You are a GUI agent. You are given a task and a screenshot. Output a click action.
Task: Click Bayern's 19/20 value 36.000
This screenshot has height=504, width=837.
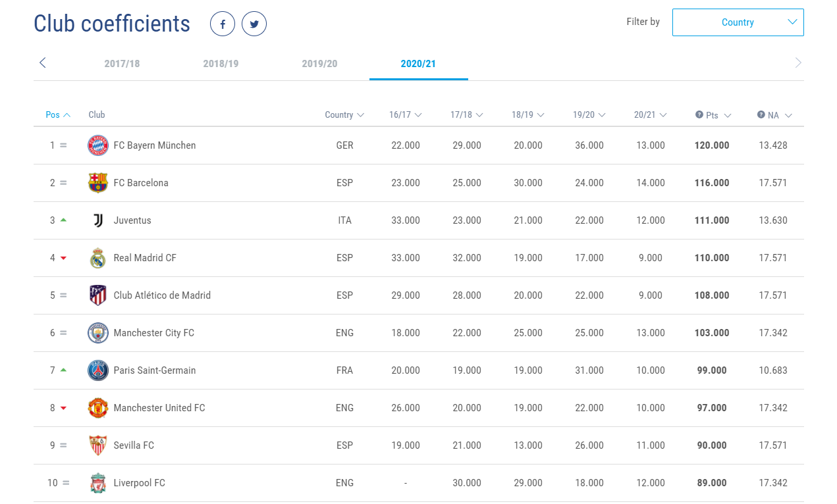[589, 145]
